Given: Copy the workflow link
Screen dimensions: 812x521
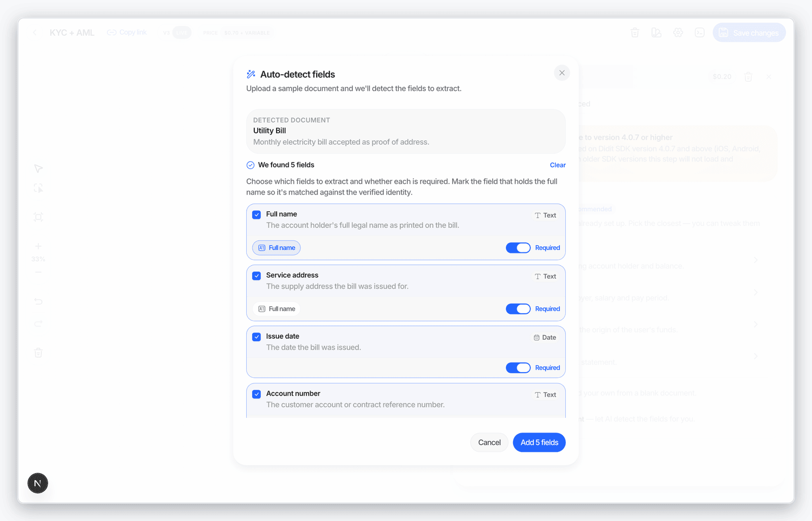Looking at the screenshot, I should [x=127, y=32].
